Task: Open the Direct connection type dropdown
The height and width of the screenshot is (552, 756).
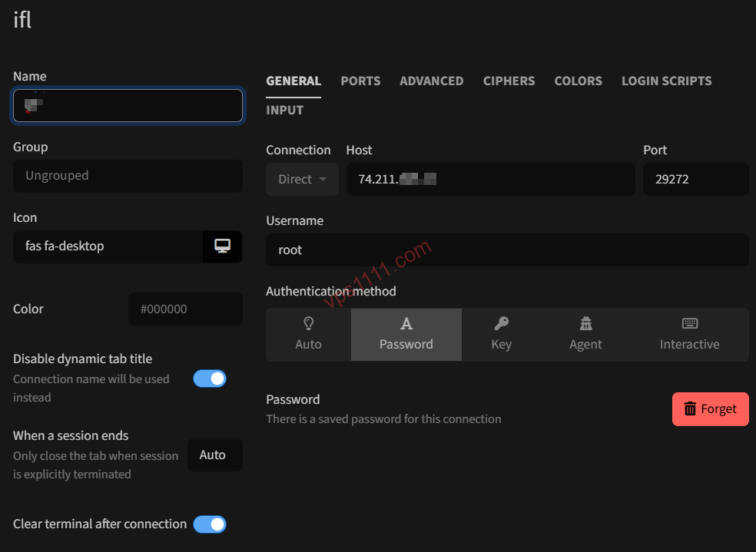Action: (x=302, y=179)
